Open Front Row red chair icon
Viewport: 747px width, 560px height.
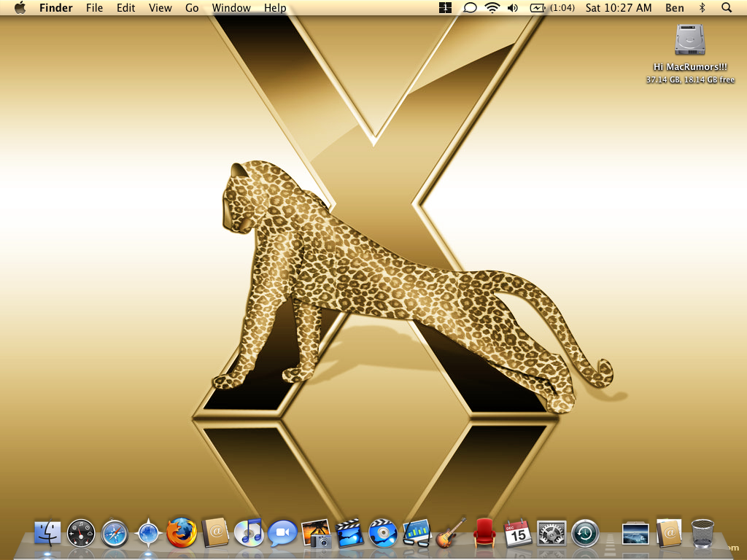click(484, 532)
